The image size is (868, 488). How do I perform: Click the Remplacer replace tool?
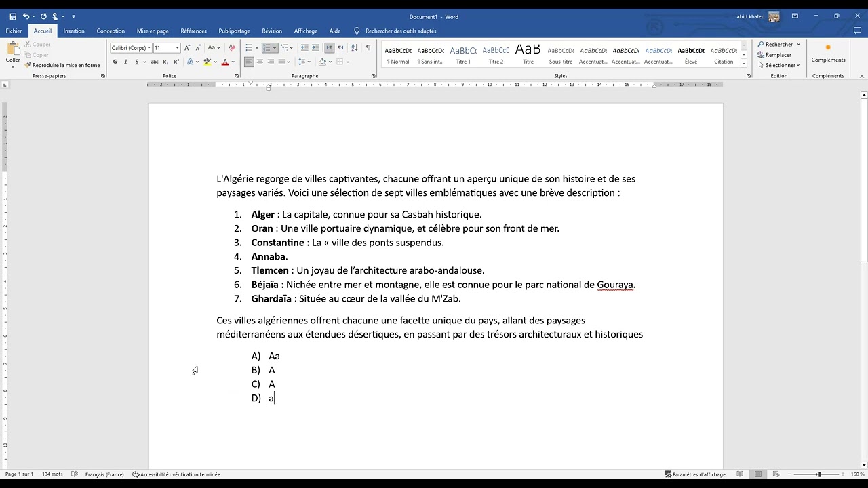774,55
